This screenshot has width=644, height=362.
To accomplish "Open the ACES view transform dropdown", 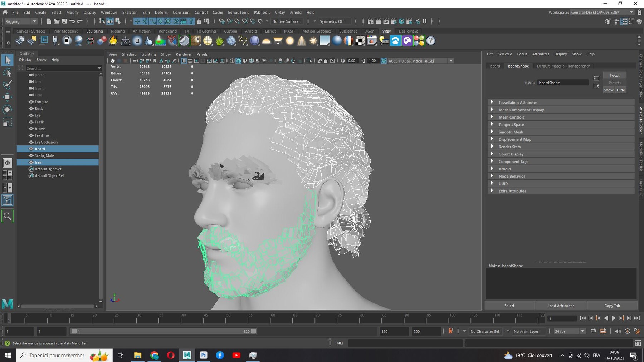I will pyautogui.click(x=421, y=61).
